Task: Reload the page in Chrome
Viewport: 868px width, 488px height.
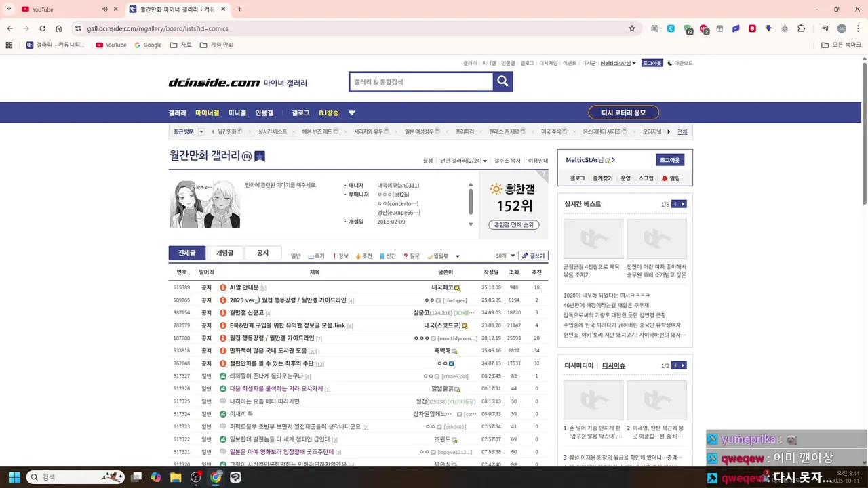Action: [42, 28]
